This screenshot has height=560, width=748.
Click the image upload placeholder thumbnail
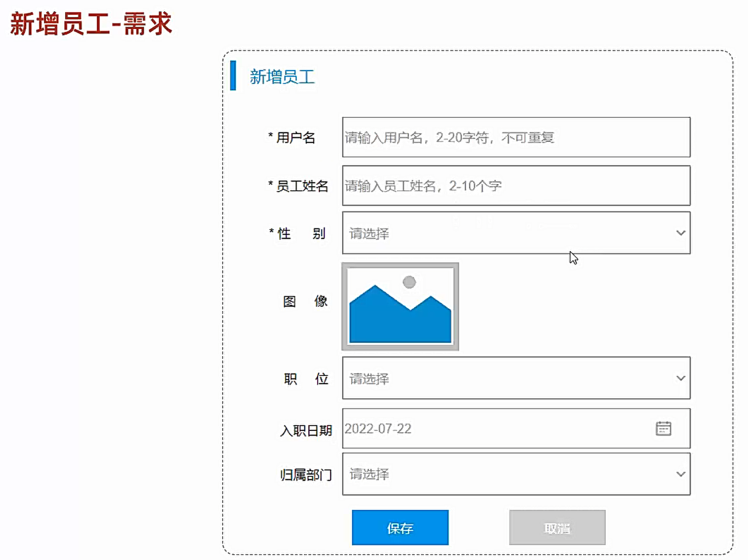point(400,306)
